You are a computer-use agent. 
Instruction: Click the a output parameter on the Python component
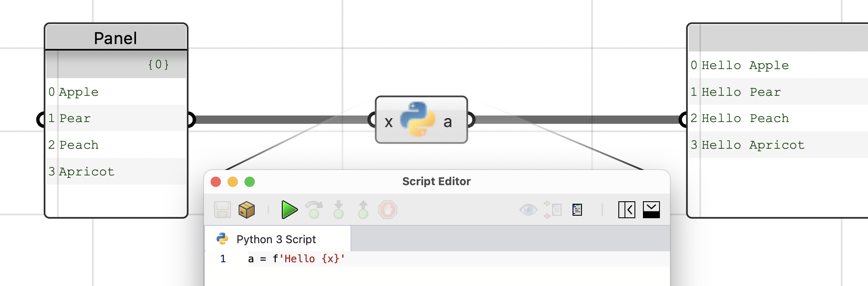[448, 122]
